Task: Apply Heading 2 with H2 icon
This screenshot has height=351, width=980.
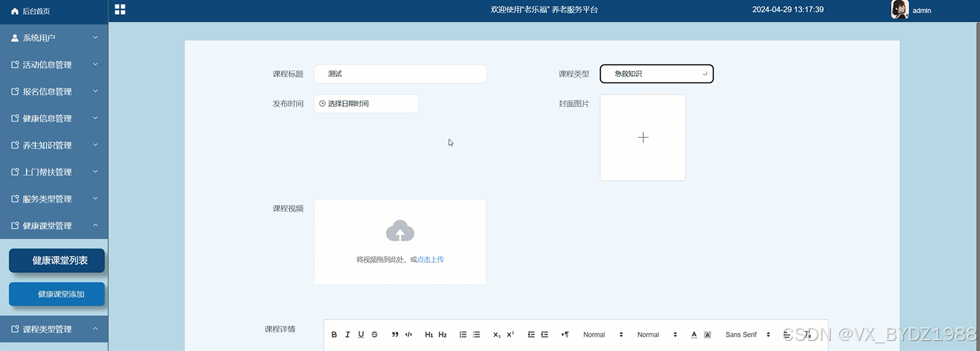Action: (x=443, y=334)
